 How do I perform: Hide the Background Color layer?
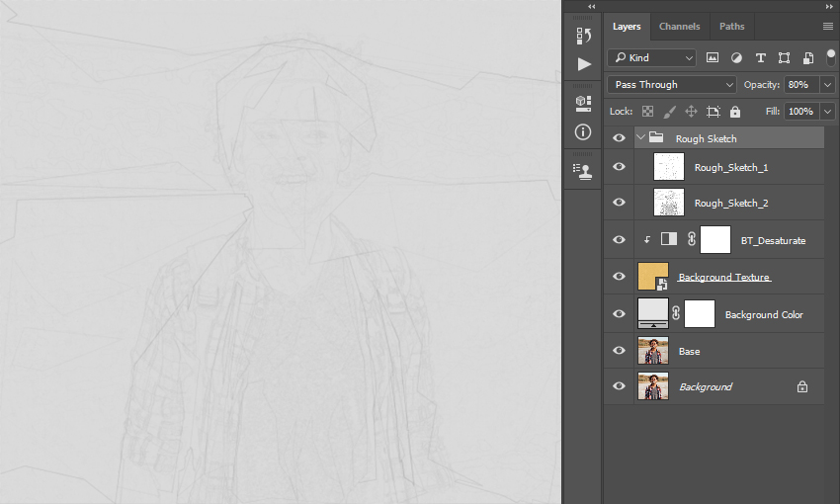tap(619, 313)
